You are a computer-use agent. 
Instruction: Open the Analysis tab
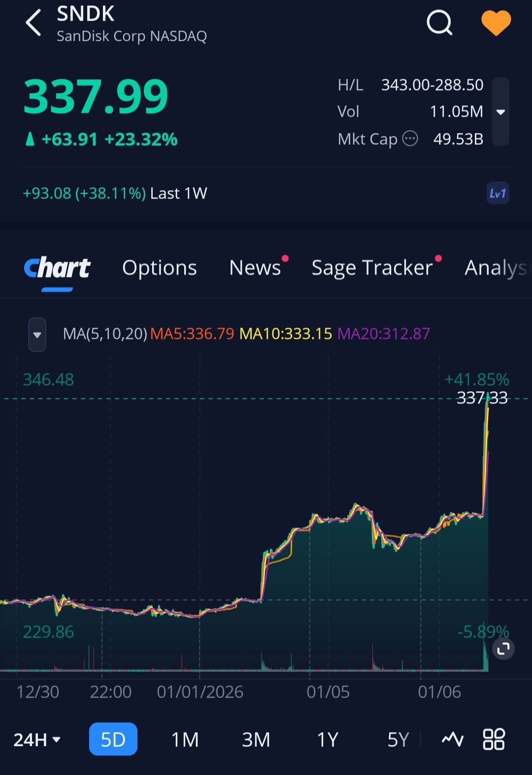[497, 268]
